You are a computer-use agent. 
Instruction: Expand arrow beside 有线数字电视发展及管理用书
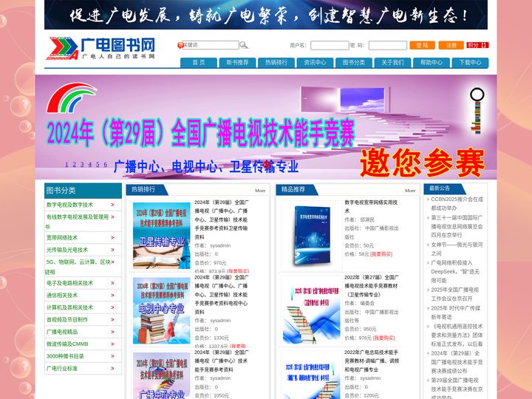112,217
